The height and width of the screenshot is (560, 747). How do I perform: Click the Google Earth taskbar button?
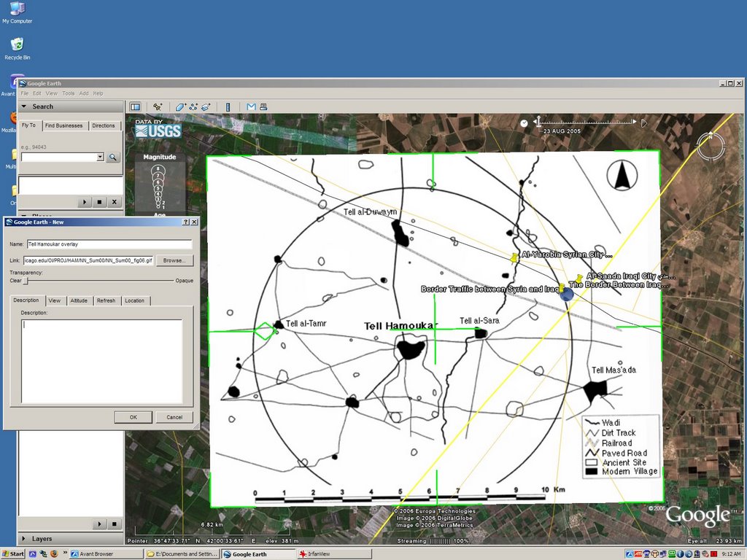(x=258, y=554)
